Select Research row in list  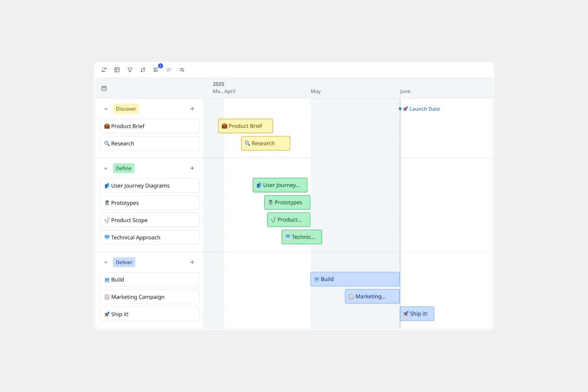click(150, 143)
